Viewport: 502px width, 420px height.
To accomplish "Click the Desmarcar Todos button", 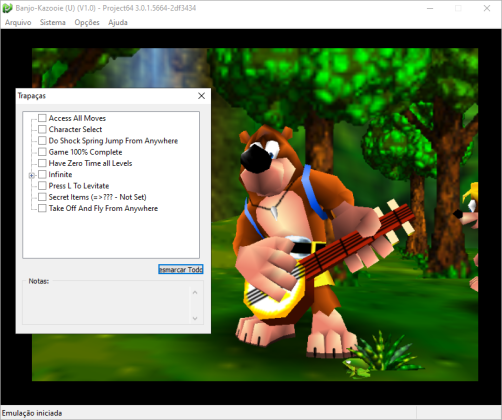I will point(181,269).
